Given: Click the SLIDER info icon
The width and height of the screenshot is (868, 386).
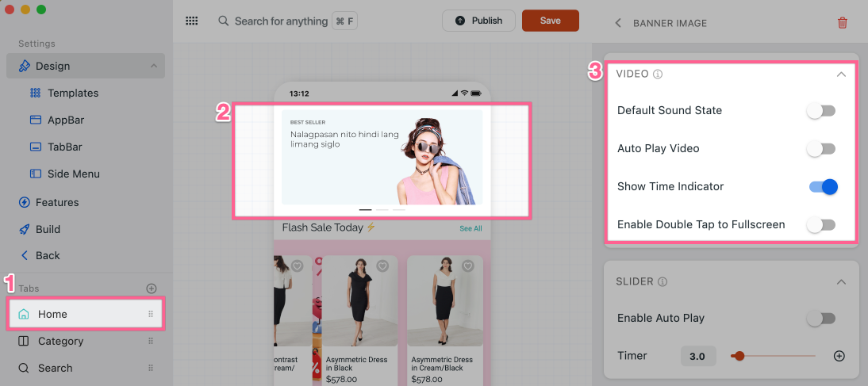Looking at the screenshot, I should coord(663,281).
